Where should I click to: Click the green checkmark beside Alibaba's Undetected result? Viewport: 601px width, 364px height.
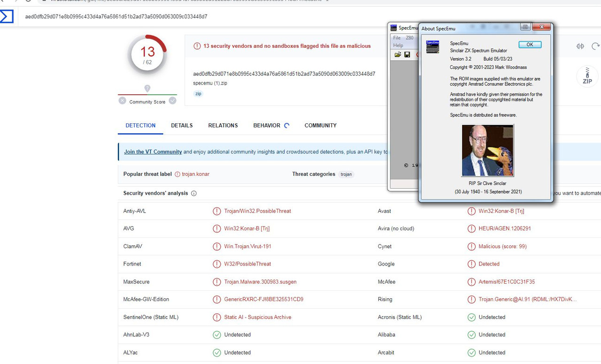pos(471,335)
